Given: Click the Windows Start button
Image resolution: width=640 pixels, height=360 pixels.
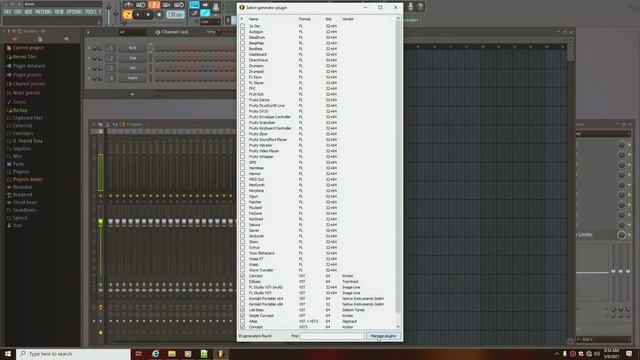Looking at the screenshot, I should point(8,353).
